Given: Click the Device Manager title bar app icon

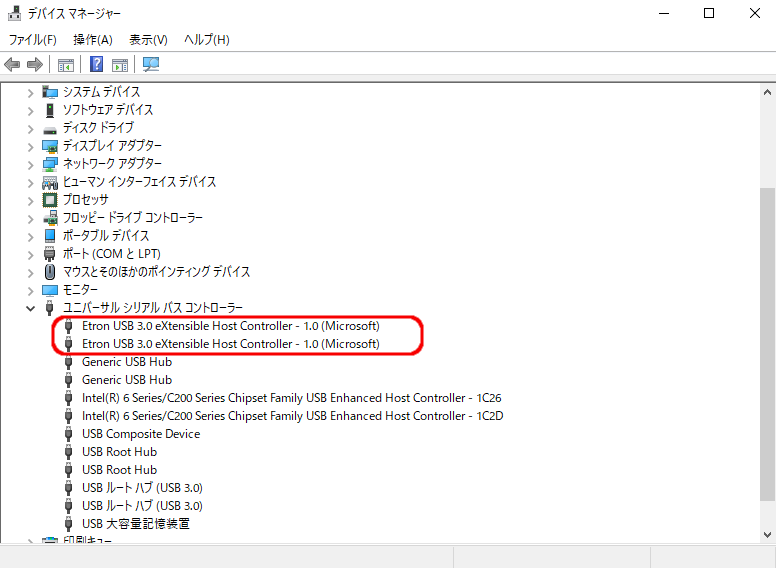Looking at the screenshot, I should [x=14, y=13].
